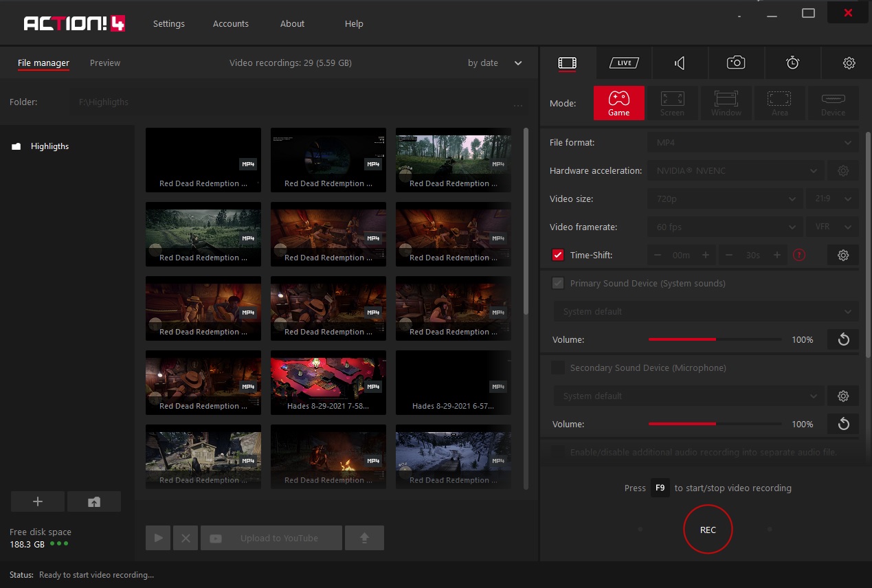Open the Settings menu
This screenshot has width=872, height=588.
click(x=169, y=23)
